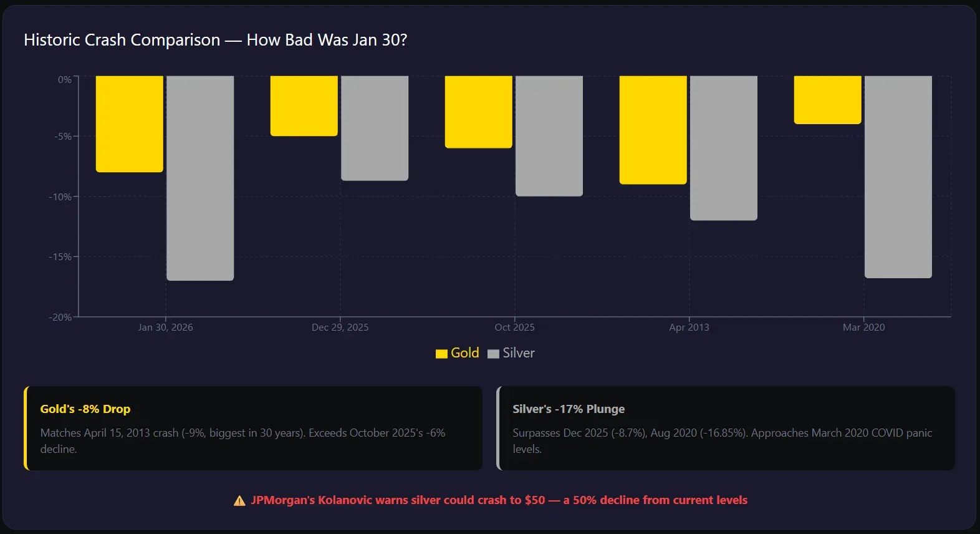The width and height of the screenshot is (980, 534).
Task: Select the Gold bar for Mar 2020
Action: point(828,100)
